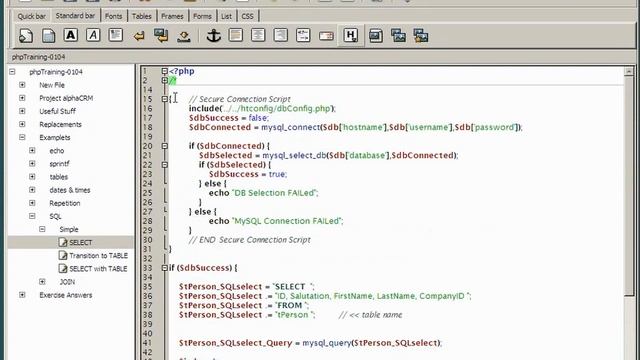Right justify alignment icon
Image resolution: width=640 pixels, height=360 pixels.
point(280,36)
